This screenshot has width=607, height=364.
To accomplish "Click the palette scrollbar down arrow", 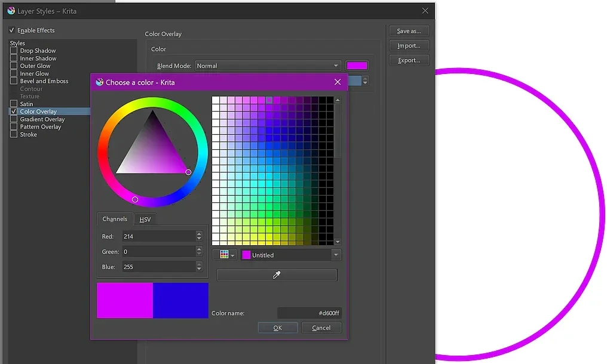I will coord(338,242).
